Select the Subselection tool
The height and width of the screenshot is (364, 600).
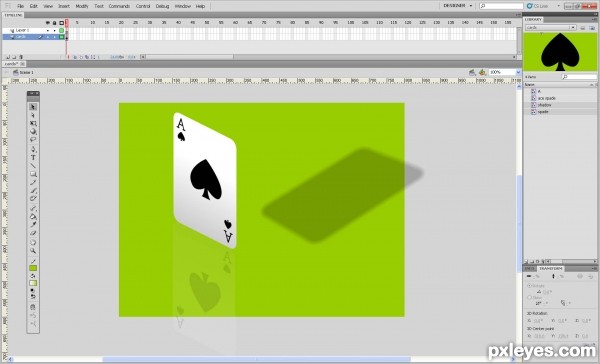coord(33,115)
